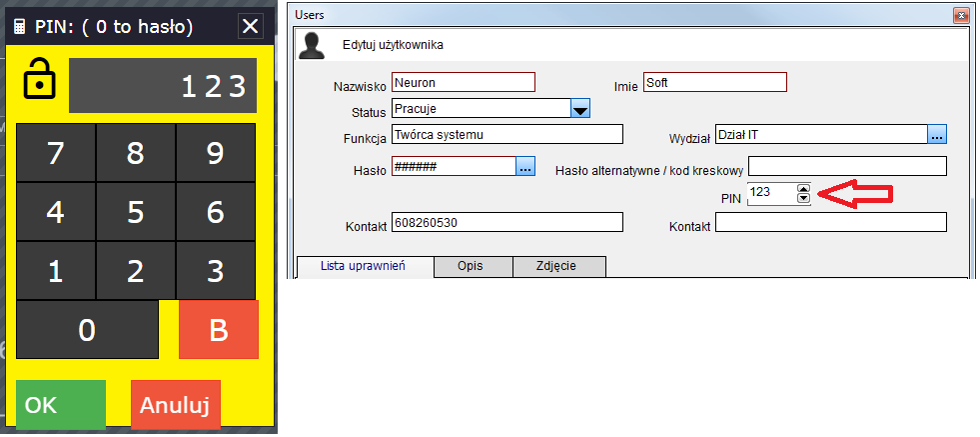Tap digit 4 on the keypad
This screenshot has width=980, height=437.
56,212
